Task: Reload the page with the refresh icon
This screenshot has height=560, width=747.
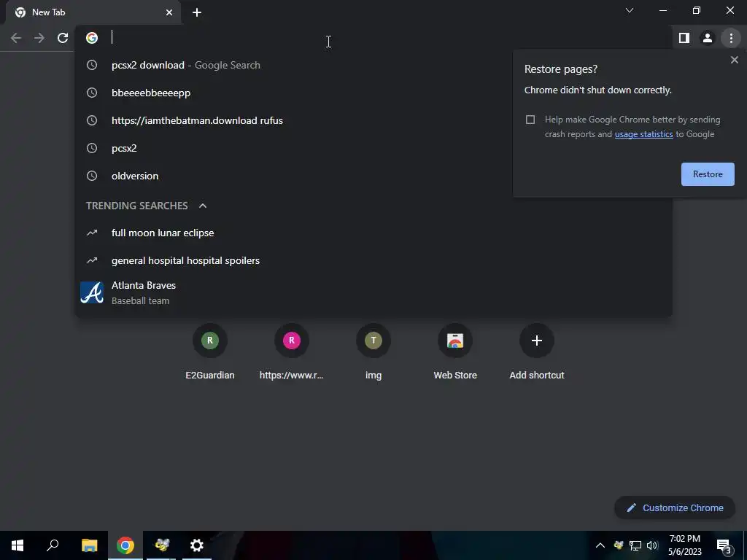Action: (x=63, y=38)
